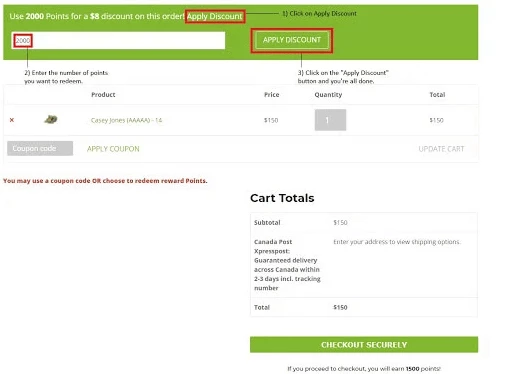
Task: Click the 'you will earn 1500 points' text
Action: (364, 368)
